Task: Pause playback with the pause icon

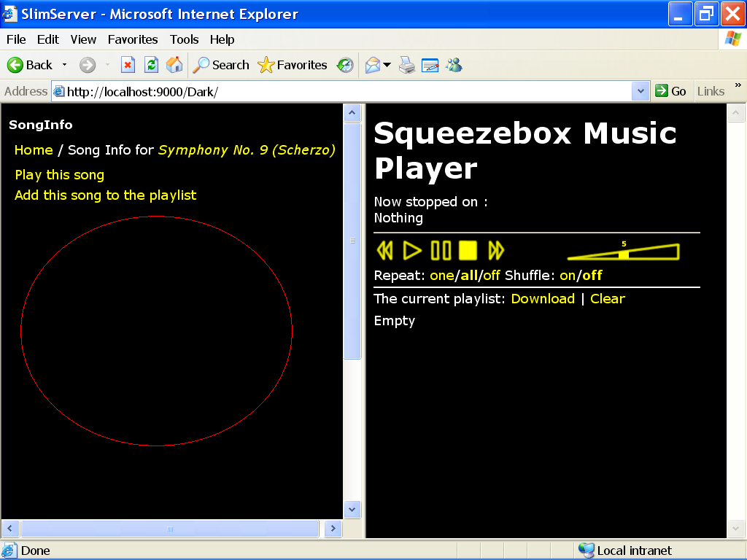Action: [x=441, y=251]
